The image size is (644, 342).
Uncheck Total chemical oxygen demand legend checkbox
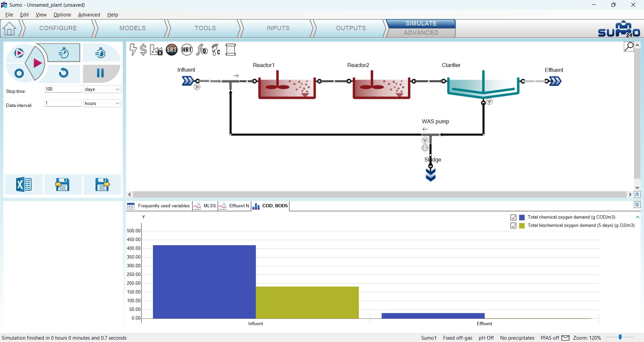tap(513, 217)
